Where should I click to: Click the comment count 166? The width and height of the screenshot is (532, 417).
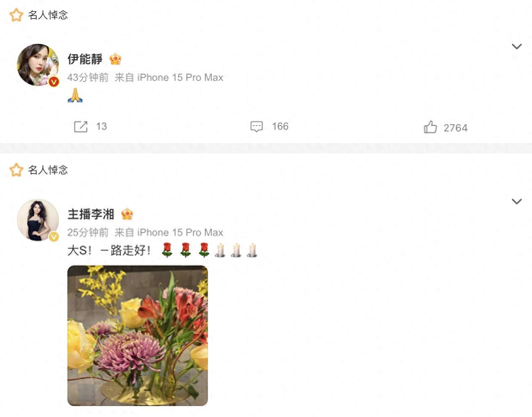[x=280, y=126]
